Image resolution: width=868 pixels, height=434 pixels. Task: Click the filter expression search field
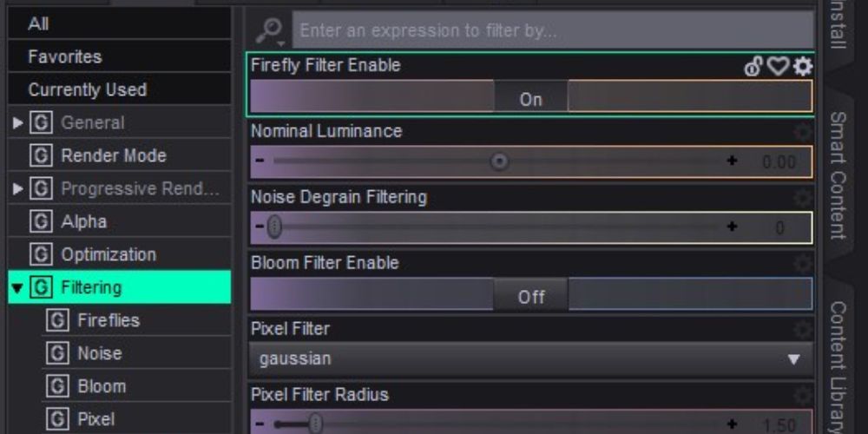point(552,32)
